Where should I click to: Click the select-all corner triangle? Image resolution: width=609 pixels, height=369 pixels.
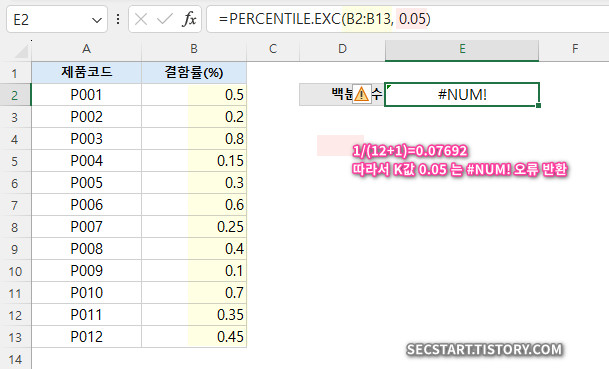21,51
